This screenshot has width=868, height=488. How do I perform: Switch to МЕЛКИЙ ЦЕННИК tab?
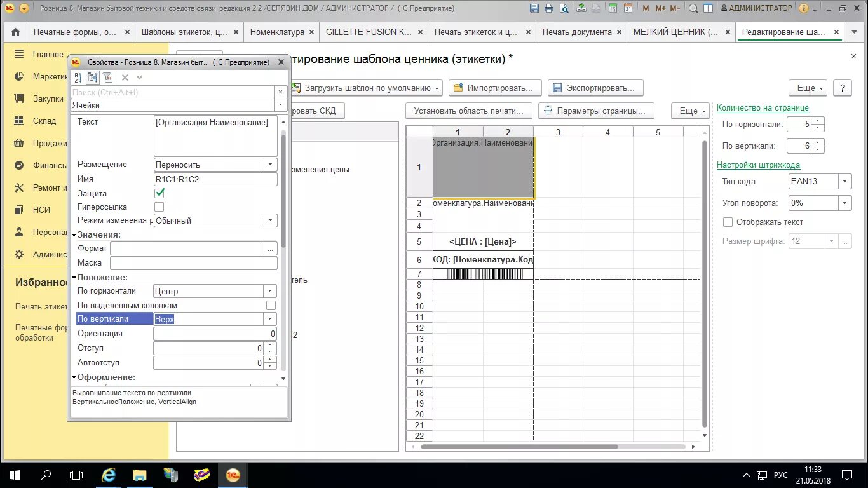click(x=676, y=32)
